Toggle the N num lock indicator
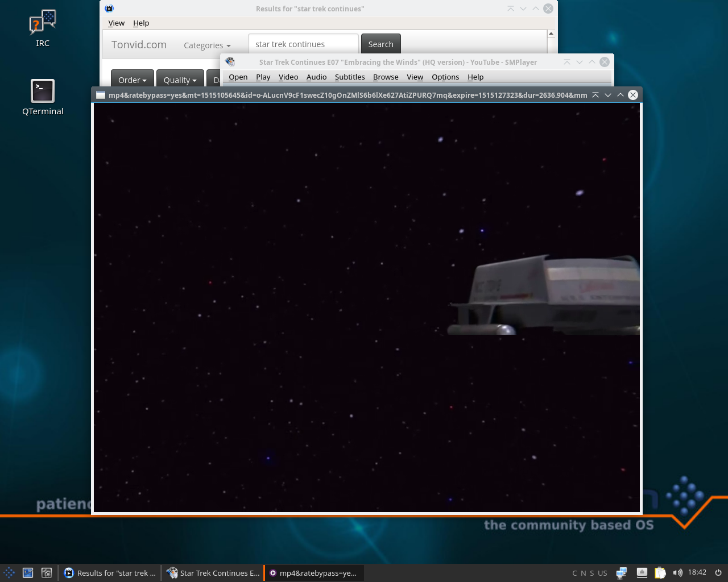728x582 pixels. 583,573
